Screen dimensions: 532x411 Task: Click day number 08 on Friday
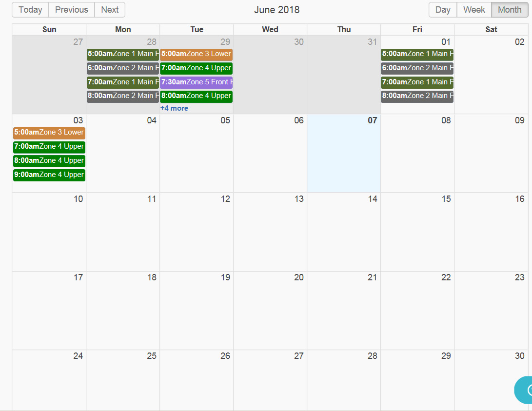click(x=446, y=120)
